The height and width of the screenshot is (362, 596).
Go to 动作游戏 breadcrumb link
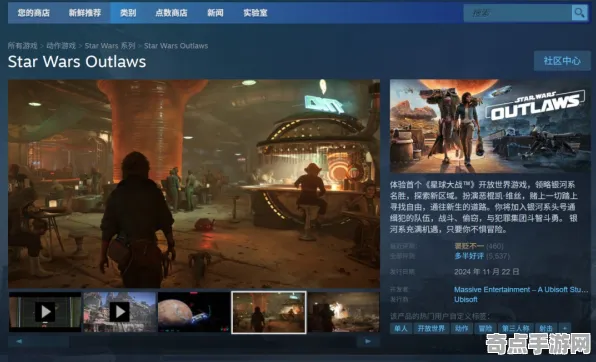click(61, 46)
